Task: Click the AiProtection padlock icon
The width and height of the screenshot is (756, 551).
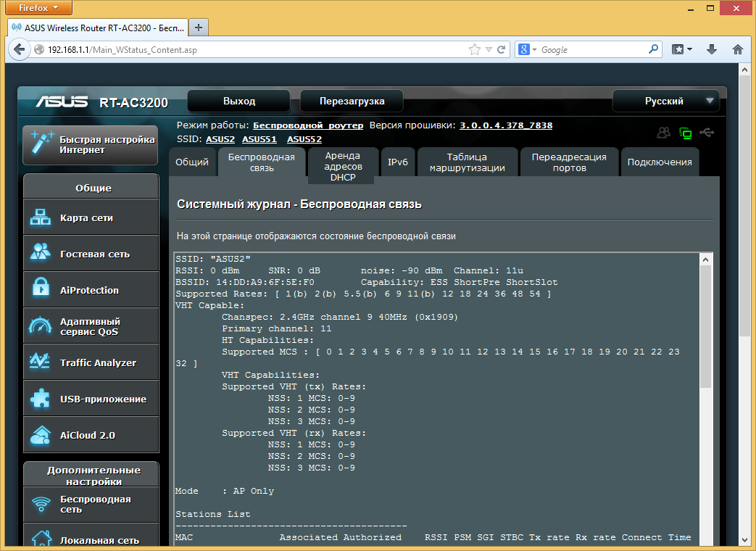Action: pyautogui.click(x=41, y=289)
